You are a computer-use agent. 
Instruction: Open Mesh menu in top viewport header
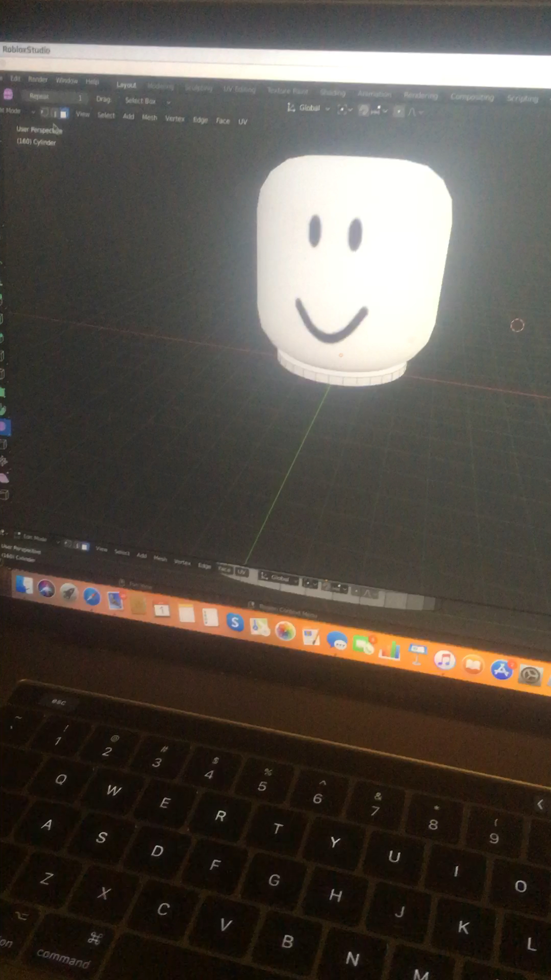(149, 117)
